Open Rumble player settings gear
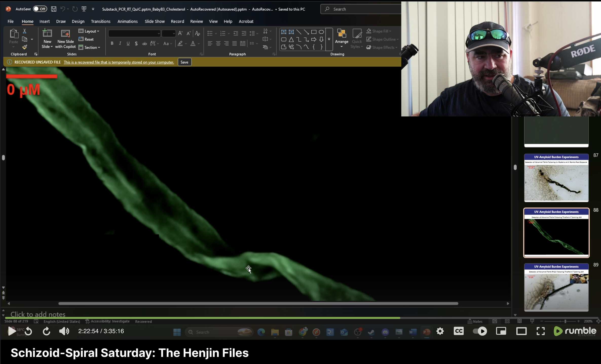Image resolution: width=601 pixels, height=364 pixels. tap(440, 331)
